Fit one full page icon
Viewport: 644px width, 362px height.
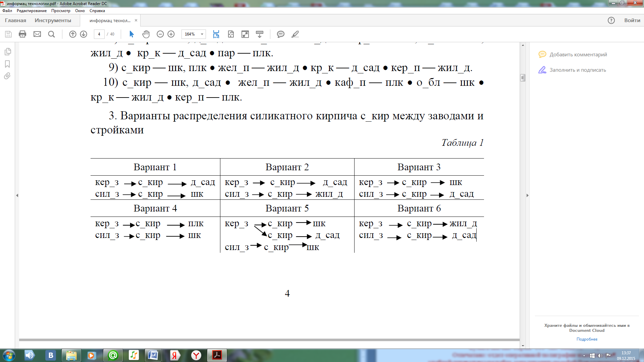coord(231,34)
